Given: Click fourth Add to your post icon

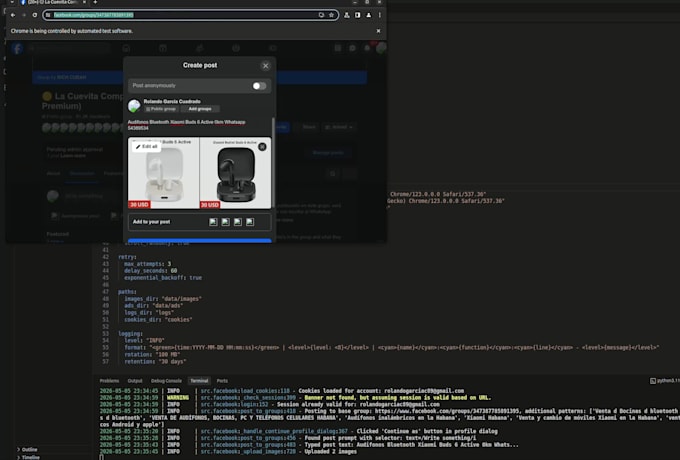Looking at the screenshot, I should pos(250,222).
